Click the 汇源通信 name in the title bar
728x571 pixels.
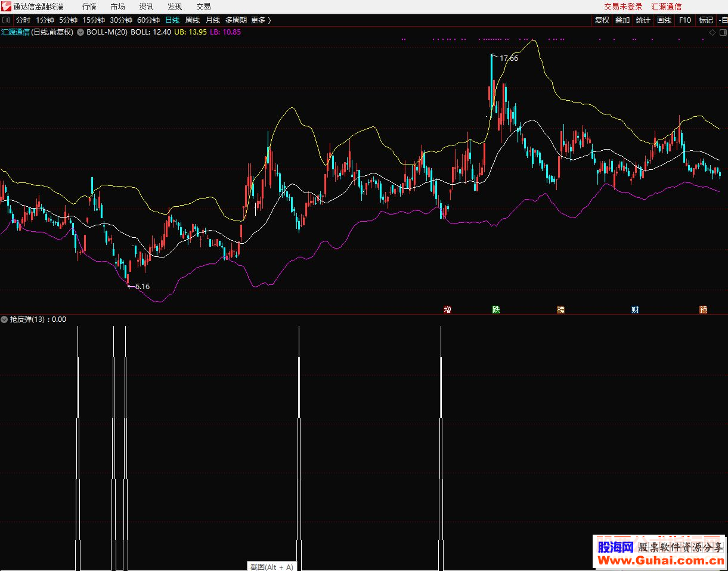[667, 7]
